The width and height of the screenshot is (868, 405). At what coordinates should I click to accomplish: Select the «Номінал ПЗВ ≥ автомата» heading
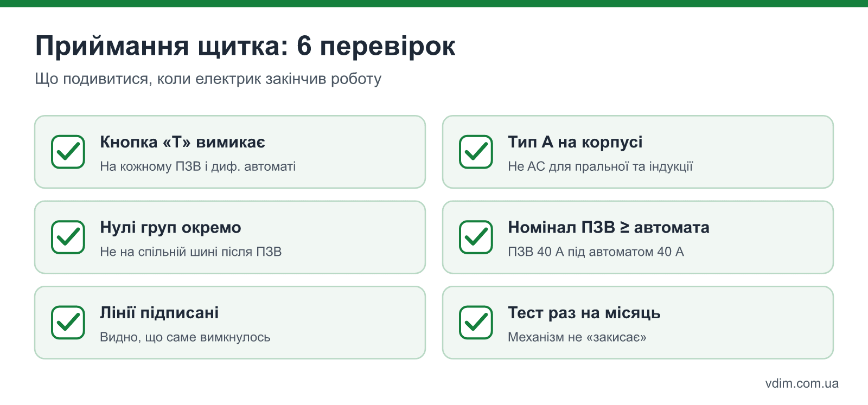tap(609, 227)
